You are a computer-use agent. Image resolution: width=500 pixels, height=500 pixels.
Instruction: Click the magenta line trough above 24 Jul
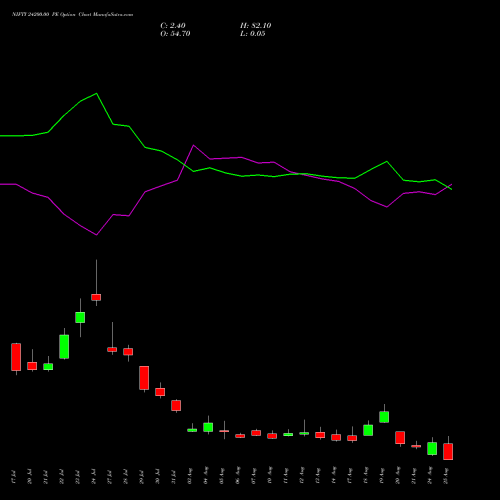96,235
